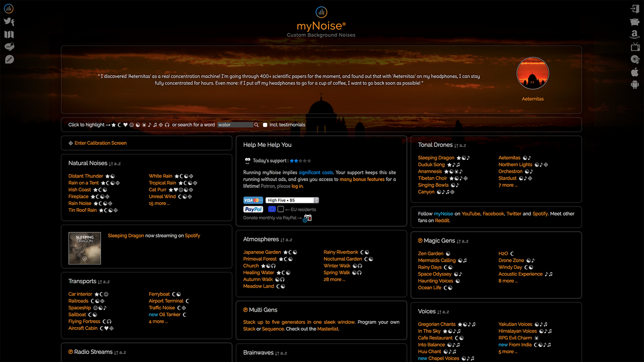Toggle the 'incl. testimonials' checkbox
The height and width of the screenshot is (362, 644).
[x=265, y=125]
